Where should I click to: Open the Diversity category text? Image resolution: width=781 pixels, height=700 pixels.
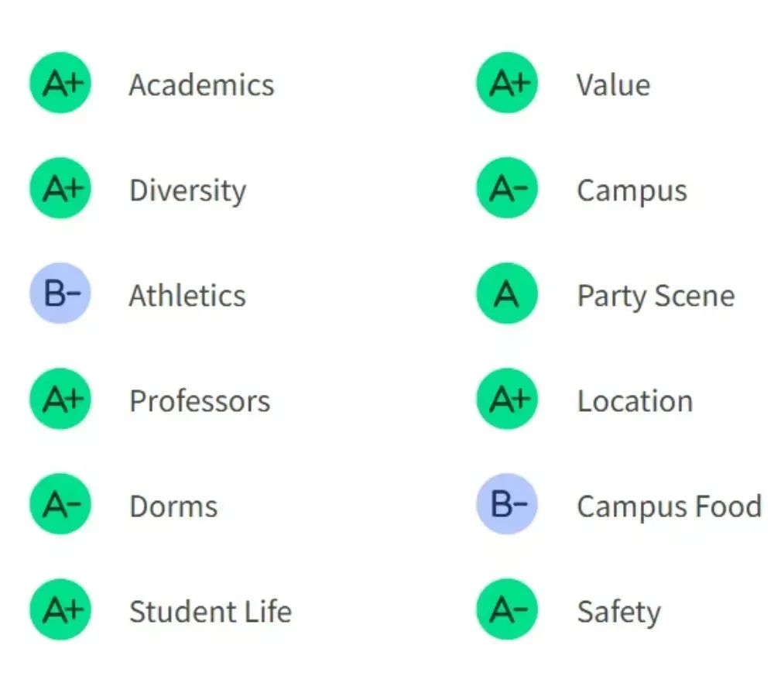[x=188, y=191]
